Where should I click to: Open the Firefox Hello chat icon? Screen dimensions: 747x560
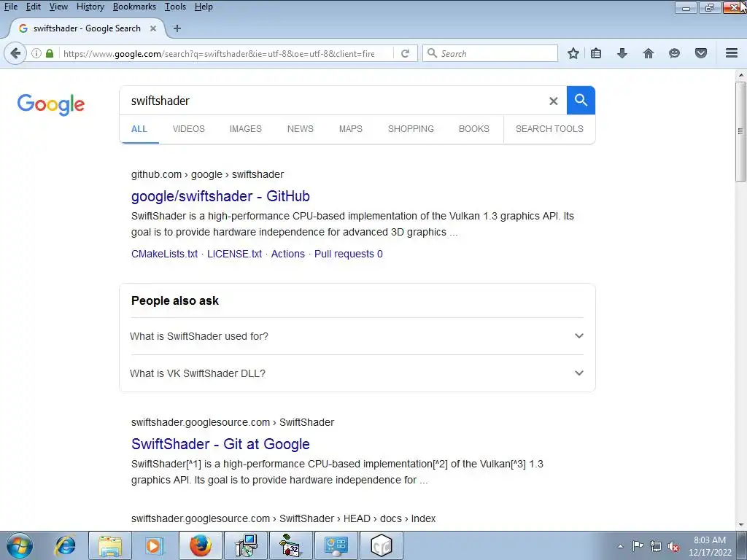click(674, 53)
